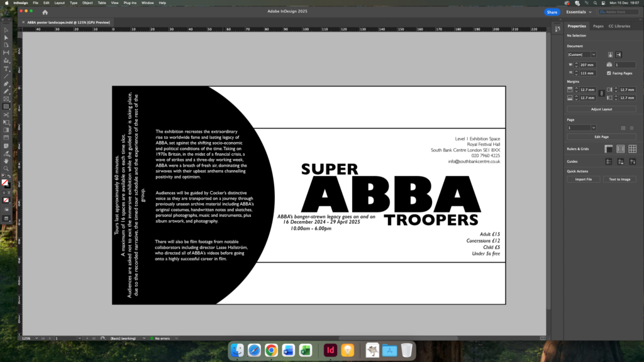Select the Pen tool

coord(6,84)
